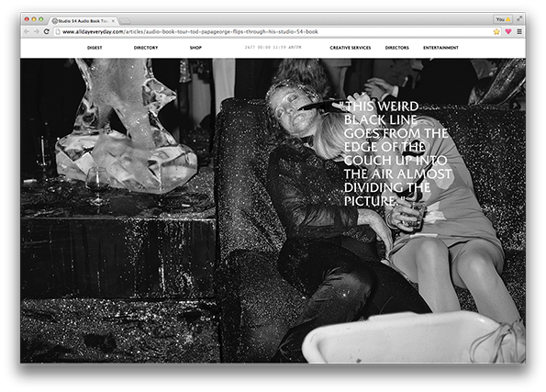Bookmark the page with the star icon
This screenshot has height=392, width=546.
(496, 32)
